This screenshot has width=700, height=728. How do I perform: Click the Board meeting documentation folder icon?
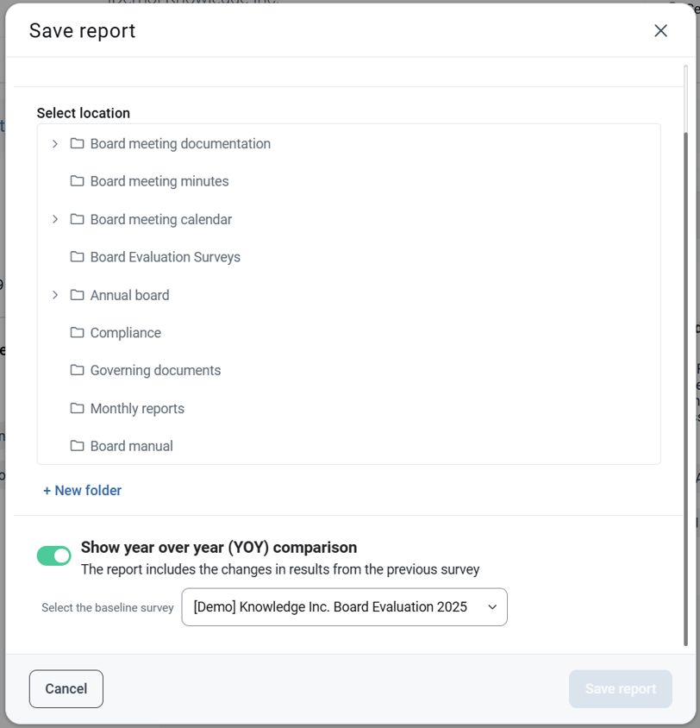pyautogui.click(x=77, y=144)
